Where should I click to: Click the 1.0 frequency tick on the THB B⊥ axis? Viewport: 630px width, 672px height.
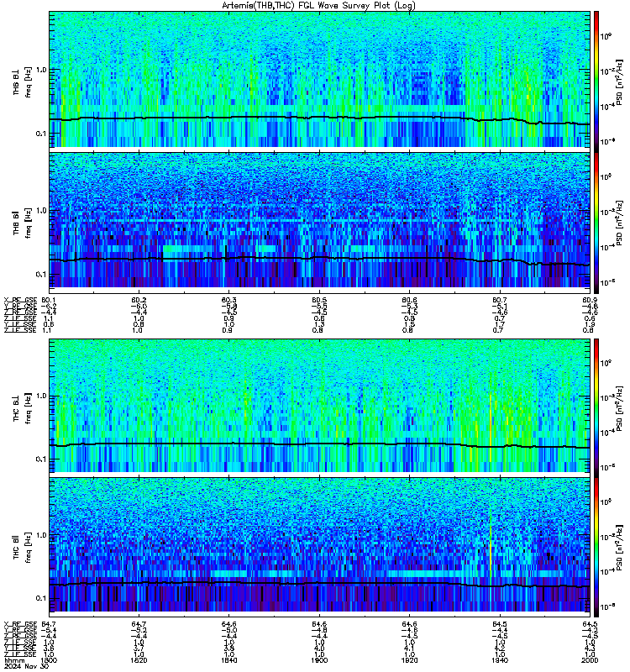click(40, 70)
